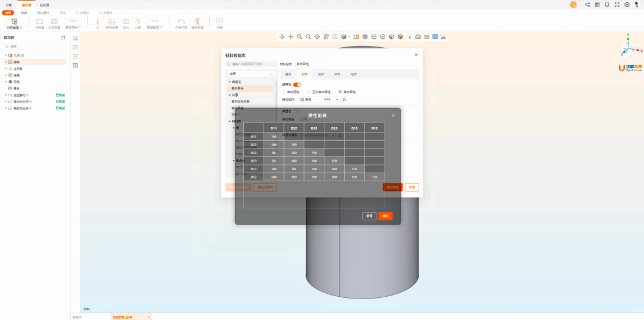Select the 热学 sub-tab in the ribbon
The width and height of the screenshot is (644, 320).
pyautogui.click(x=24, y=13)
